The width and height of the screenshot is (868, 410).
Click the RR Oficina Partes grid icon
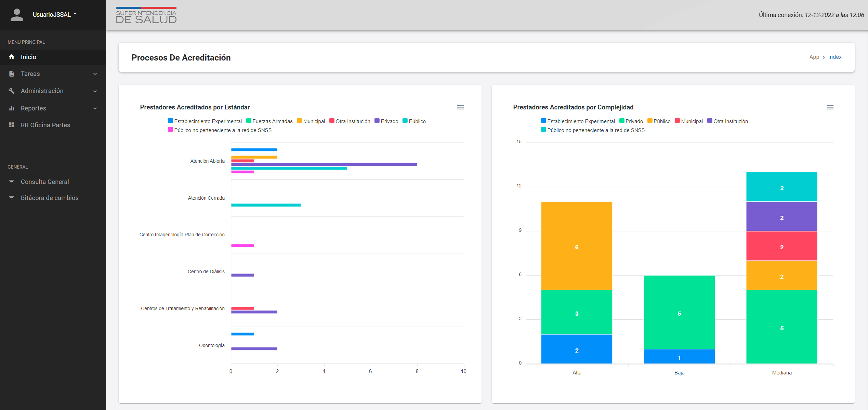click(x=12, y=125)
